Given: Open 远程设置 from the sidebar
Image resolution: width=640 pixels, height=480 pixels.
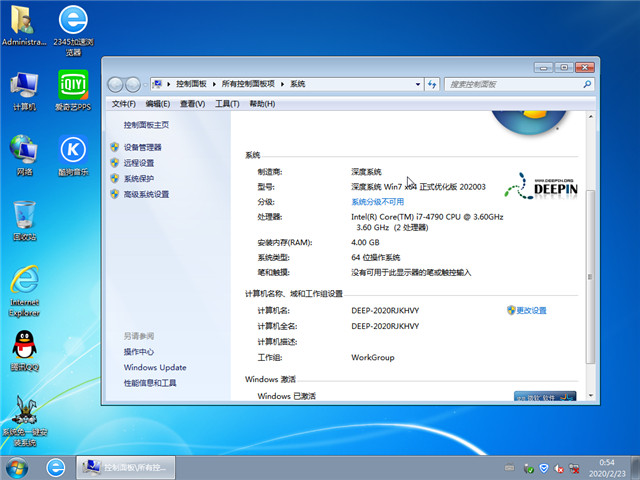Looking at the screenshot, I should click(139, 163).
